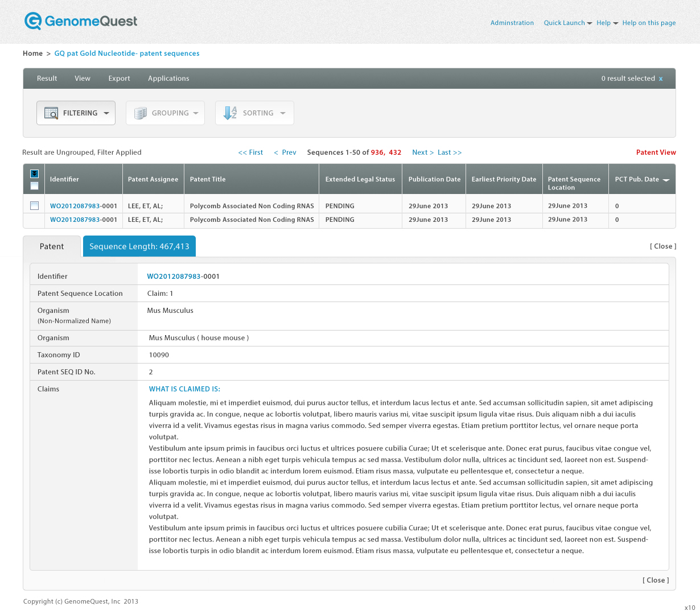Click the Extended Legal Status column header
This screenshot has height=615, width=700.
tap(360, 179)
